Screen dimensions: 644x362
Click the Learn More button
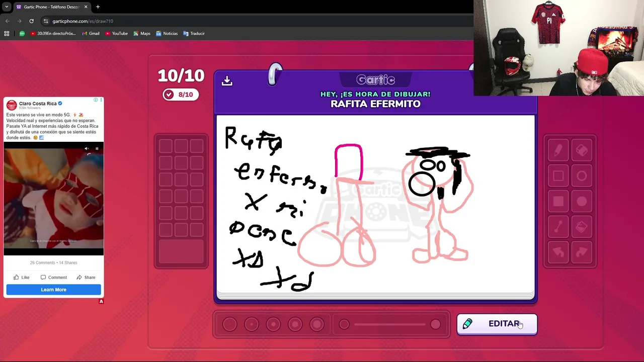(53, 290)
